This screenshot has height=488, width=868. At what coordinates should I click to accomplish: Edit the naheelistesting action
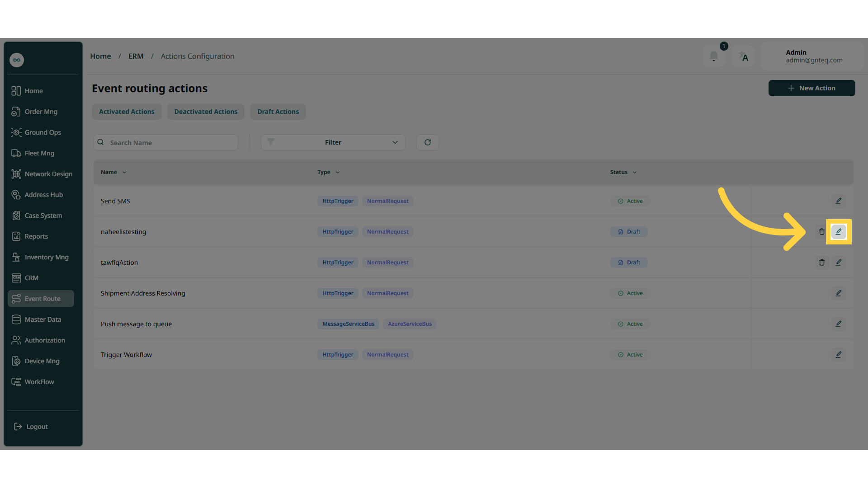click(839, 232)
